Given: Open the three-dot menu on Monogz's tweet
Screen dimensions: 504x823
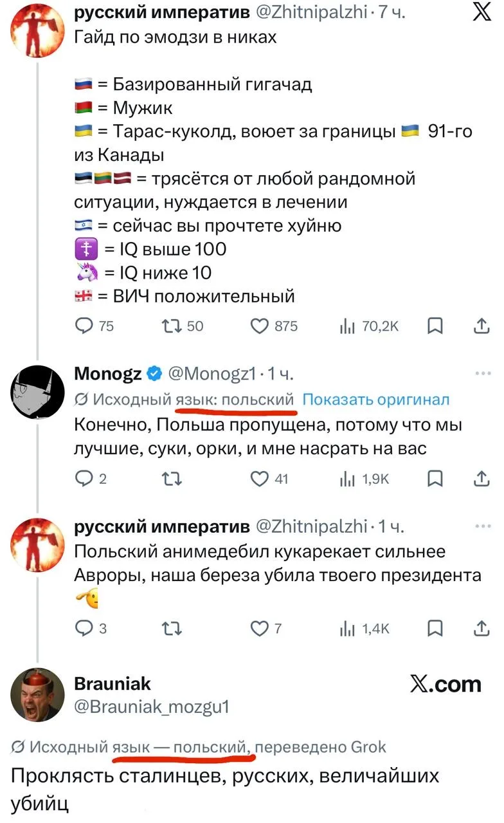Looking at the screenshot, I should [482, 373].
